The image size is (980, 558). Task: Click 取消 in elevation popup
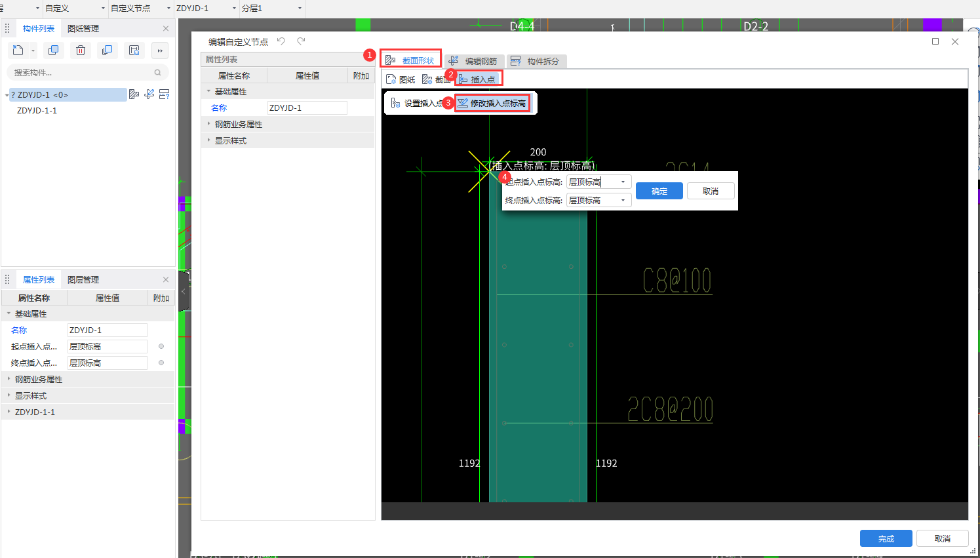click(711, 191)
